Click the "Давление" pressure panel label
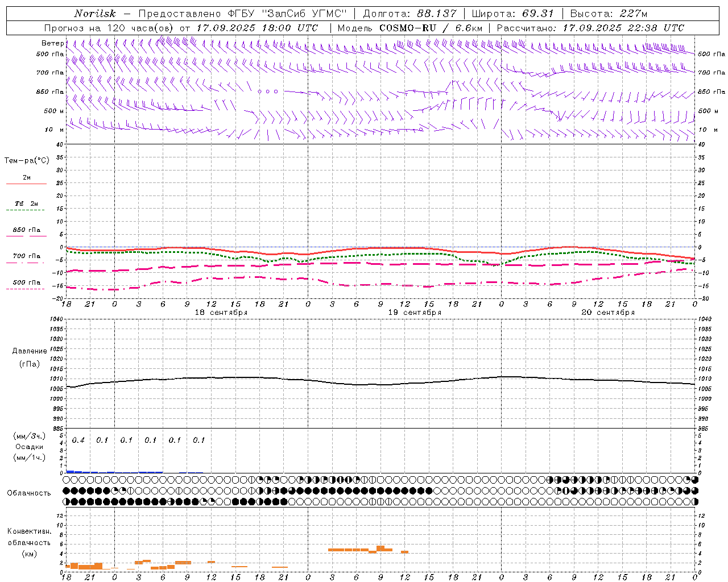The image size is (728, 582). pos(30,351)
